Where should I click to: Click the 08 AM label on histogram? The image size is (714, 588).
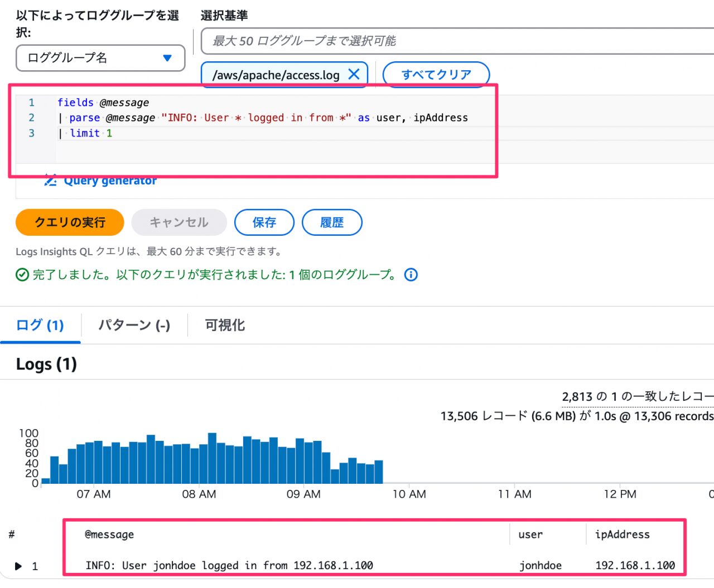[x=199, y=494]
